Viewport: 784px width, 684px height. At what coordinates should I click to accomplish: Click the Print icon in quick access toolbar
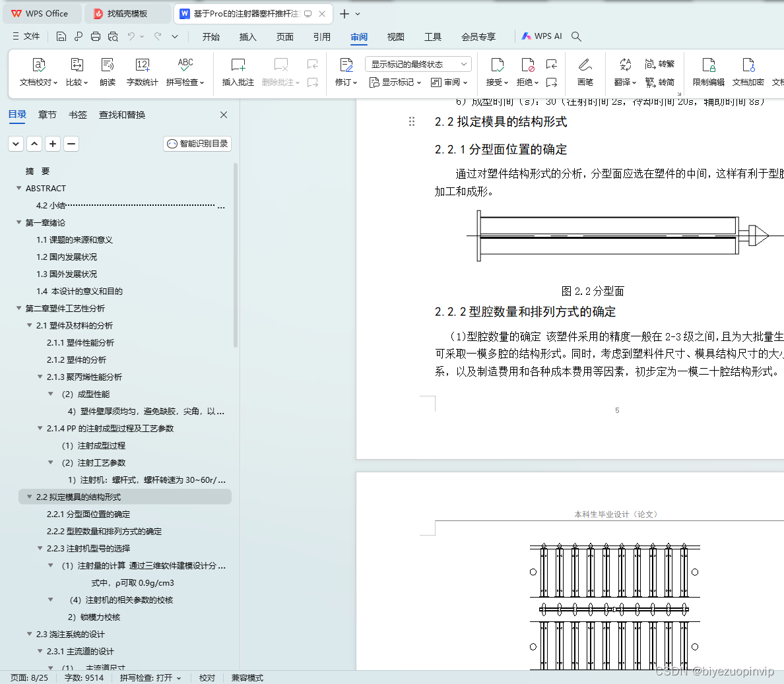[96, 36]
